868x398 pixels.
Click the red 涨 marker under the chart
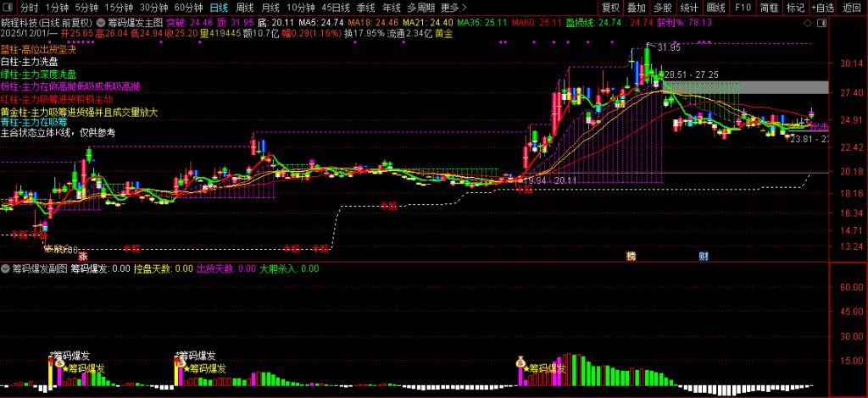[x=83, y=255]
